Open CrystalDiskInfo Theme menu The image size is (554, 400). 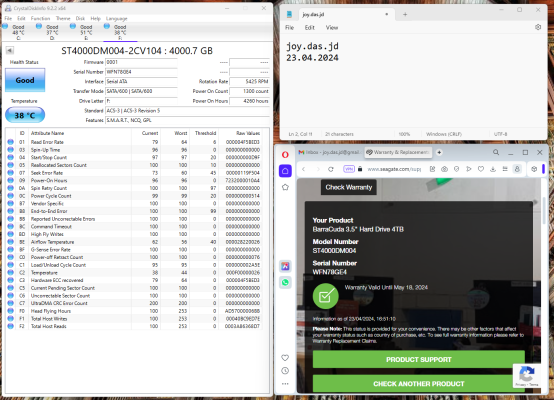63,18
